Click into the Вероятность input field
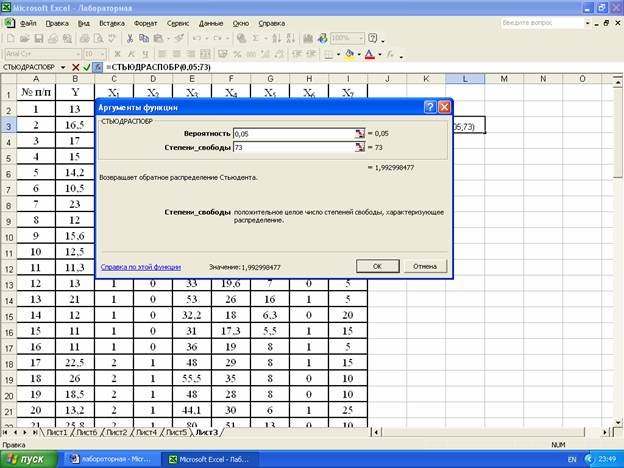Screen dimensions: 624x468 coord(292,133)
